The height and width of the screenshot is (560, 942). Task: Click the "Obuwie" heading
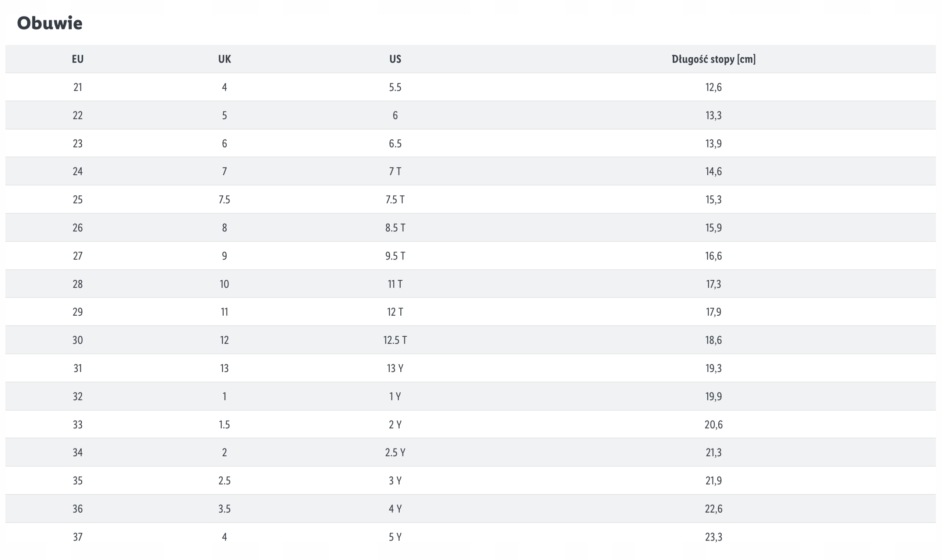pos(50,24)
